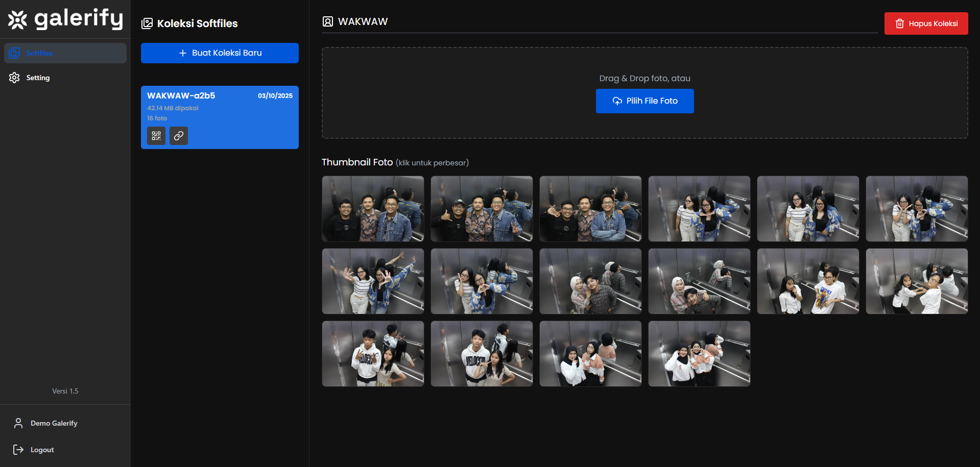980x467 pixels.
Task: Open the first thumbnail in the second row
Action: (x=373, y=281)
